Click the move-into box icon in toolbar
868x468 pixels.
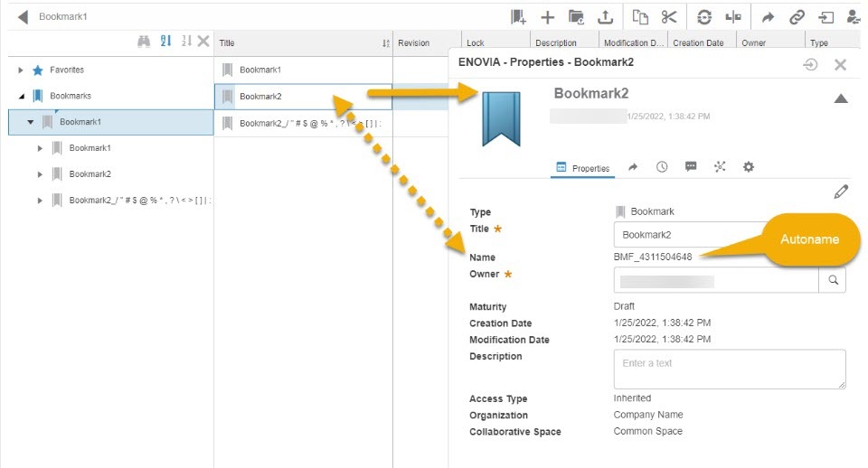click(x=826, y=18)
